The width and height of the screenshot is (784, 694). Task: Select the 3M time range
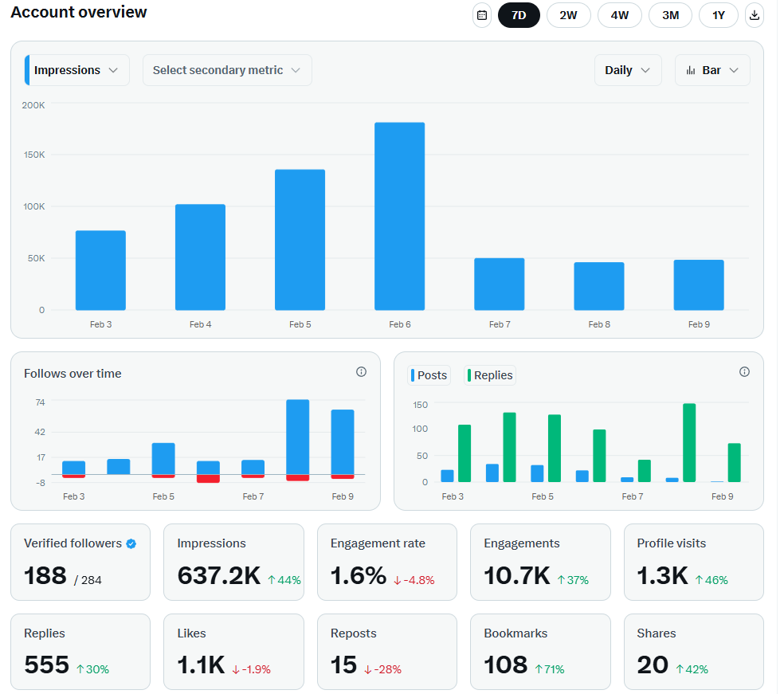pyautogui.click(x=670, y=15)
